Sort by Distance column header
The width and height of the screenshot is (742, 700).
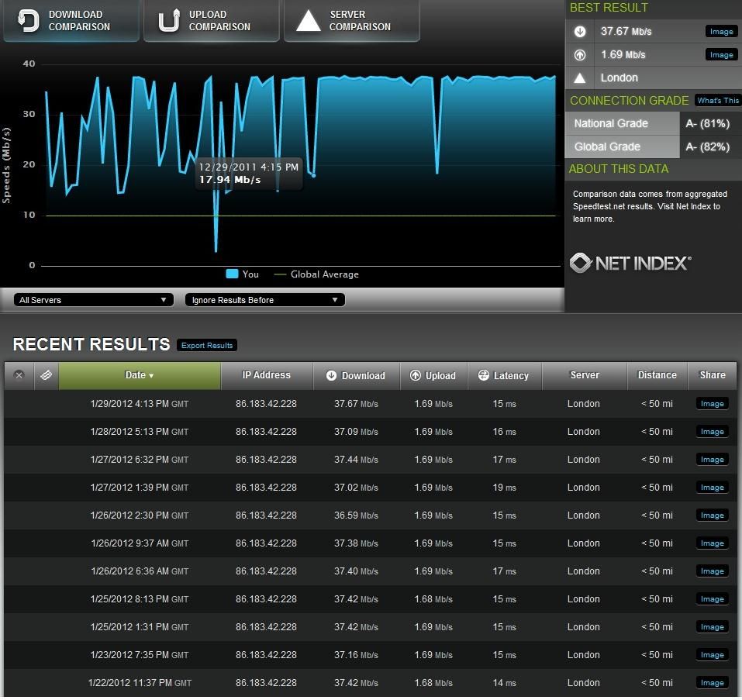pos(657,375)
